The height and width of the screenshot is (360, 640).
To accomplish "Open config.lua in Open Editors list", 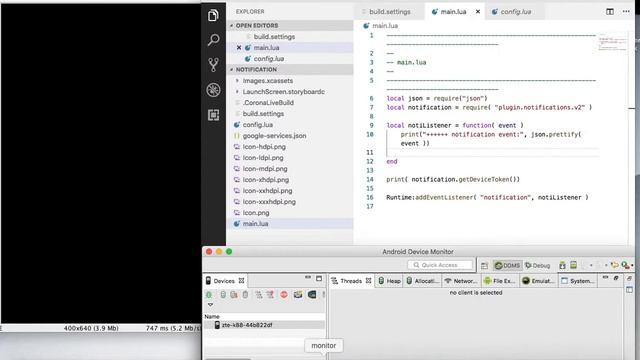I will pyautogui.click(x=291, y=58).
